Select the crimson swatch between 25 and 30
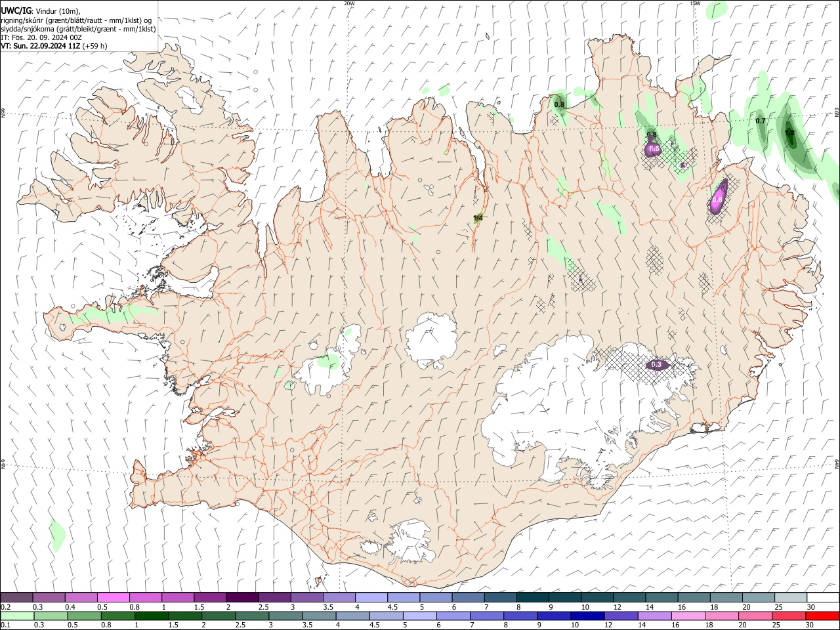 [x=789, y=616]
